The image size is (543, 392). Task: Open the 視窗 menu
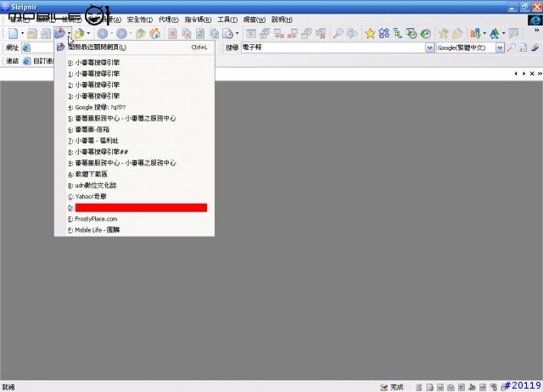pos(255,20)
